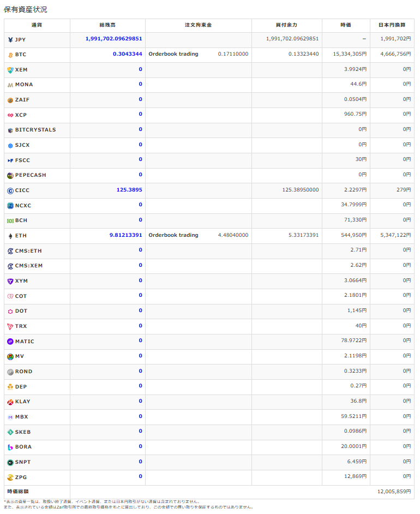Click the ROND token icon
420x514 pixels.
pos(10,372)
